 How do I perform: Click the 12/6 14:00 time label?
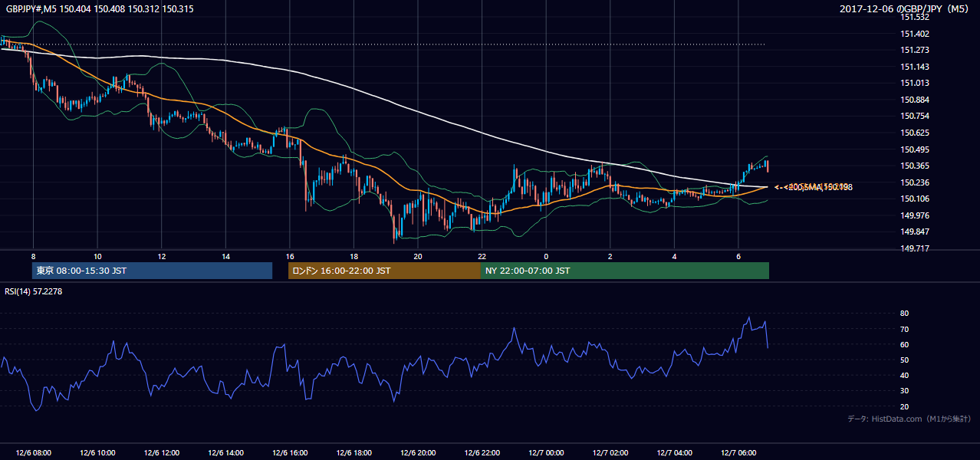tap(225, 453)
